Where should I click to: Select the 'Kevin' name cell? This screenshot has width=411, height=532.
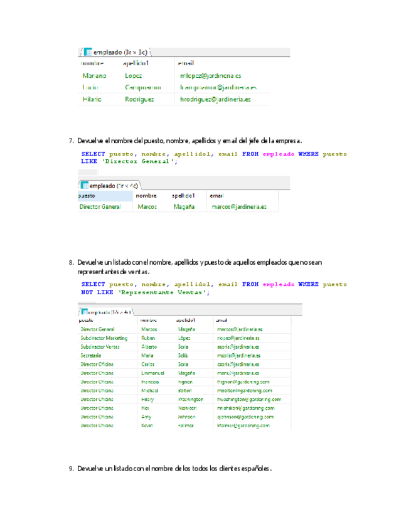pos(147,425)
